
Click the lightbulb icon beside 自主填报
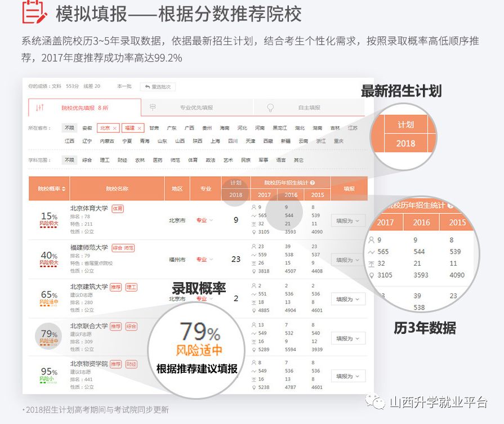click(x=270, y=108)
